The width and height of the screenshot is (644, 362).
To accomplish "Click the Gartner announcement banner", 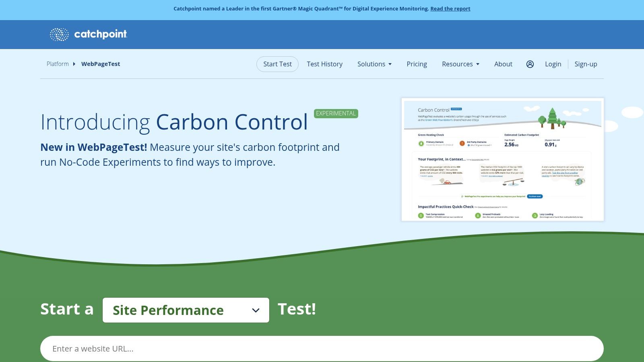I will (x=322, y=8).
